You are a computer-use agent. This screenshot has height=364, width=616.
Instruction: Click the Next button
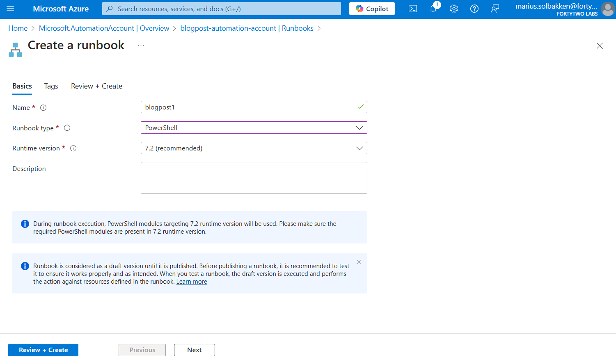coord(194,350)
